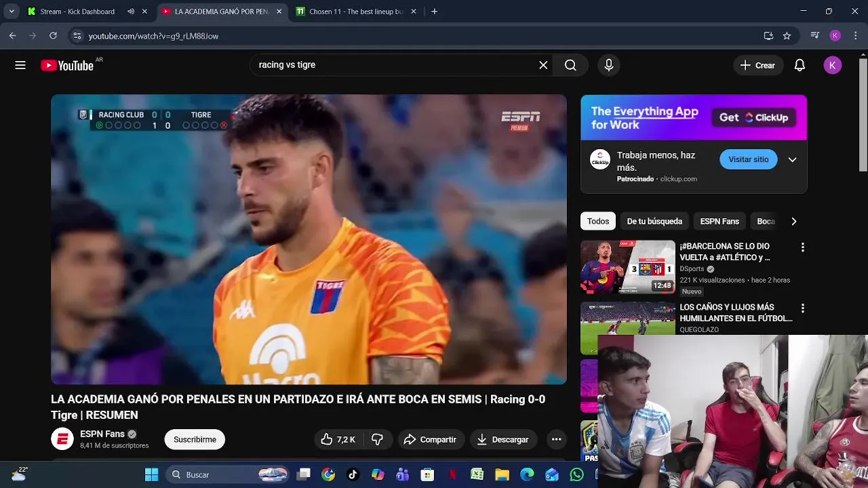The image size is (868, 488).
Task: Switch to Chosen 11 lineup builder tab
Action: 356,12
